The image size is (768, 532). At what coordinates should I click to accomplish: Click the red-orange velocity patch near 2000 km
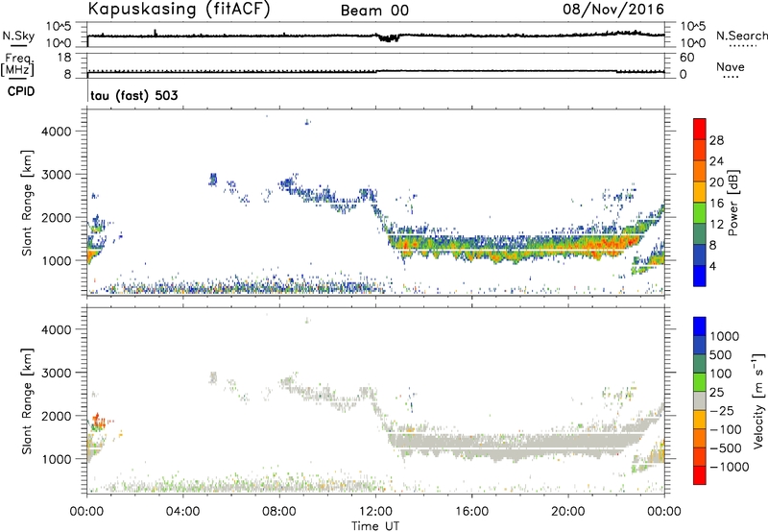tap(98, 421)
